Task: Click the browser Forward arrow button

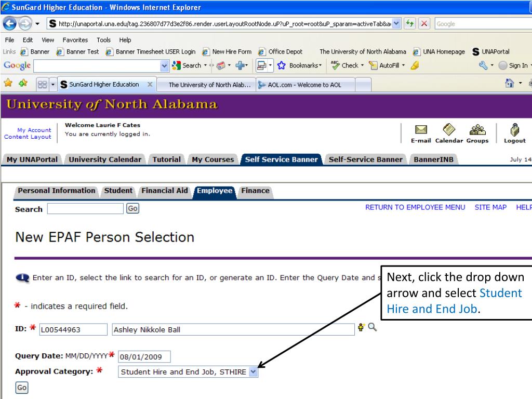Action: tap(25, 24)
